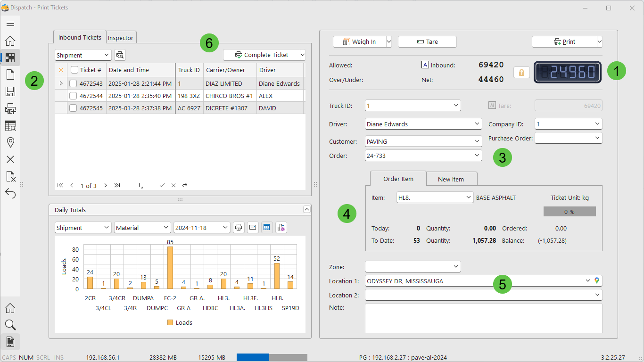The width and height of the screenshot is (644, 362).
Task: Expand the Daily Totals date dropdown
Action: click(x=225, y=228)
